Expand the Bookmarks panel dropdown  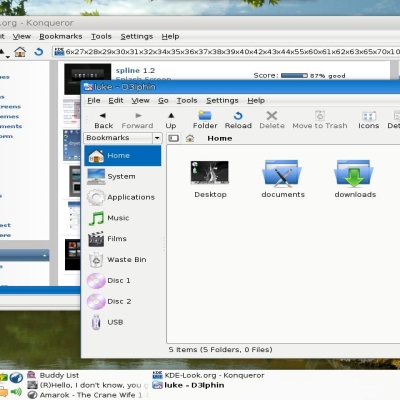[x=157, y=138]
